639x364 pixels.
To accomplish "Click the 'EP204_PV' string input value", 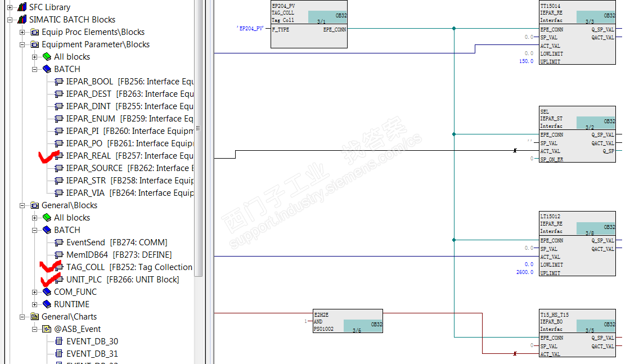I will click(x=250, y=29).
